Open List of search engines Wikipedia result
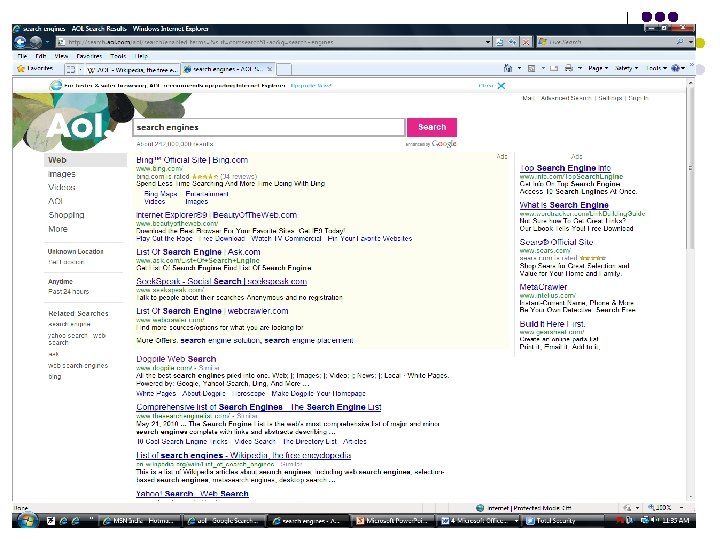This screenshot has width=720, height=540. click(x=243, y=455)
